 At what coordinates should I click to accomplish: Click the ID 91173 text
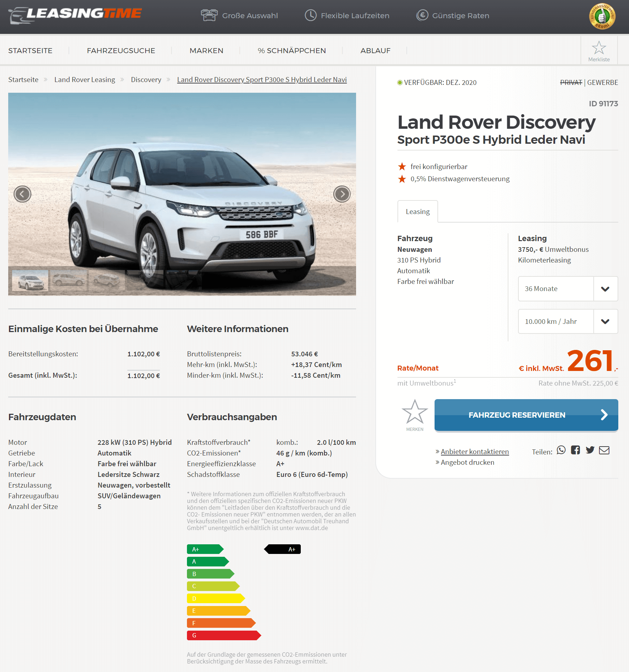pos(603,103)
